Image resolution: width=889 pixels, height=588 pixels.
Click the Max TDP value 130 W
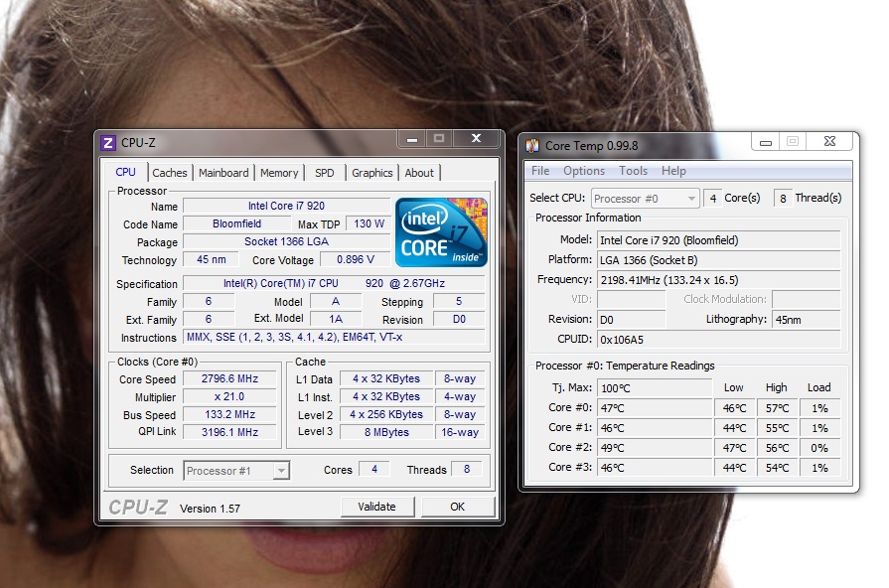(369, 223)
